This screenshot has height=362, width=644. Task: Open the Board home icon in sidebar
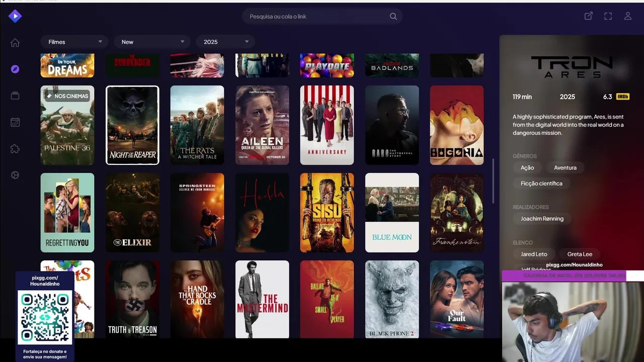(15, 43)
